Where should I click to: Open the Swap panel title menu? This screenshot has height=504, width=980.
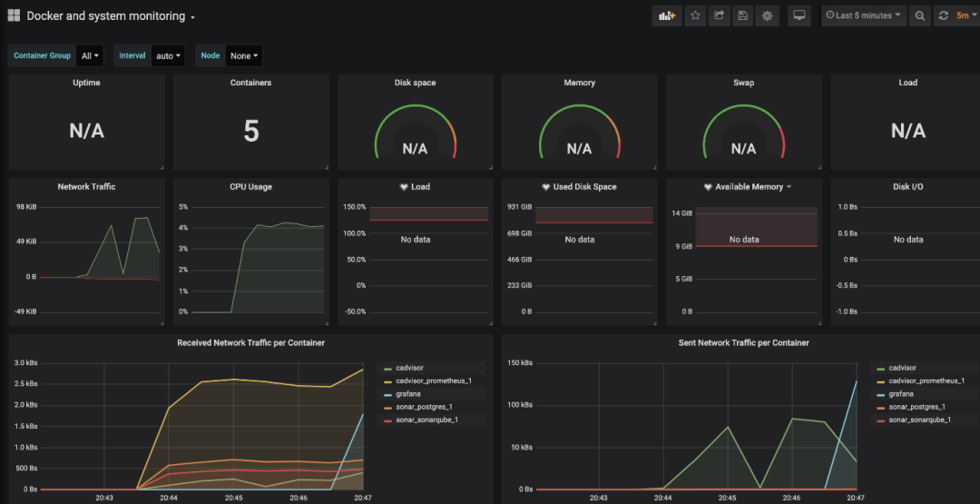click(743, 83)
